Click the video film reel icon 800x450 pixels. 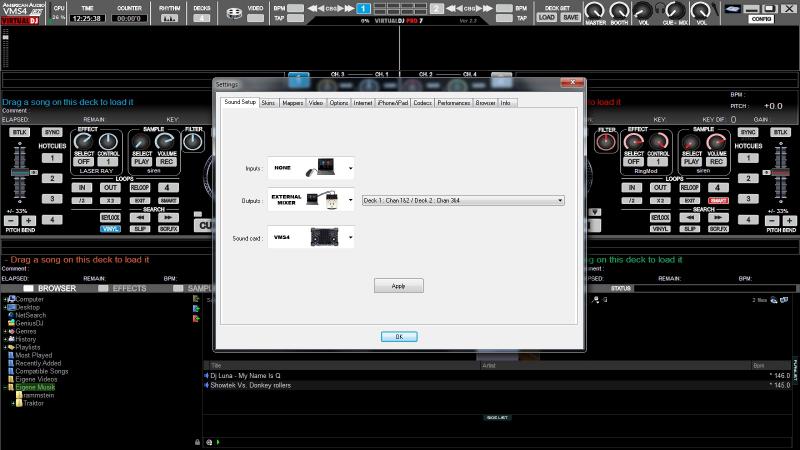tap(234, 13)
